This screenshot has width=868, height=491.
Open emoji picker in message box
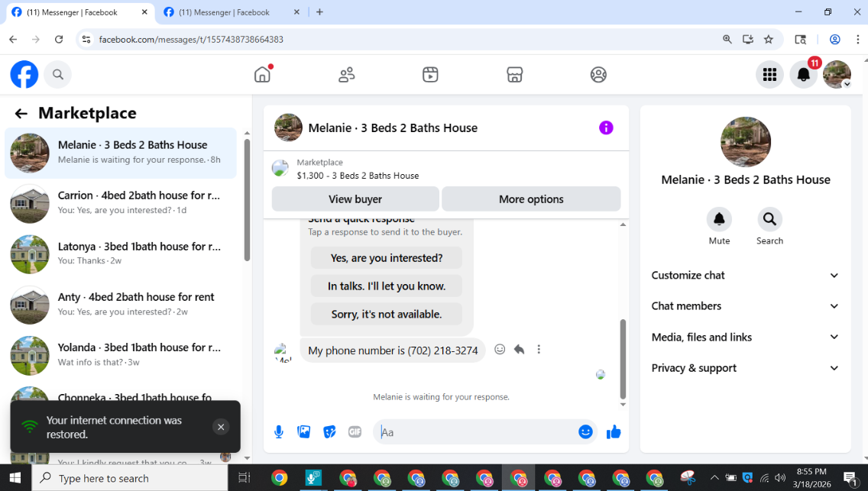pos(585,432)
